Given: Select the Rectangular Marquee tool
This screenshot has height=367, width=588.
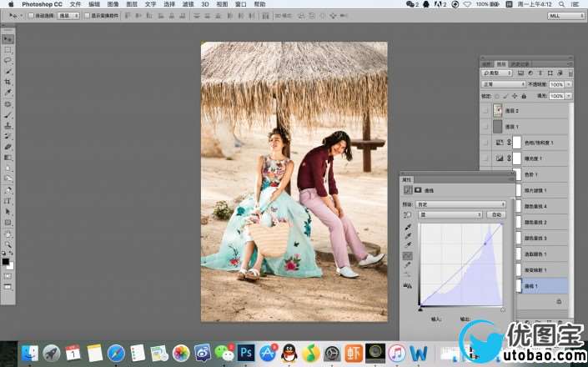Looking at the screenshot, I should 8,50.
